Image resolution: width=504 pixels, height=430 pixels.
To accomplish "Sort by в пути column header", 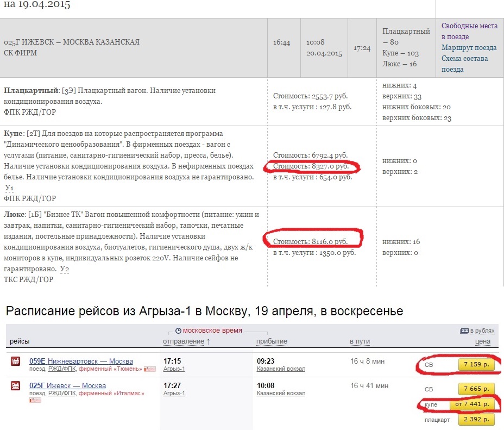I will 360,341.
